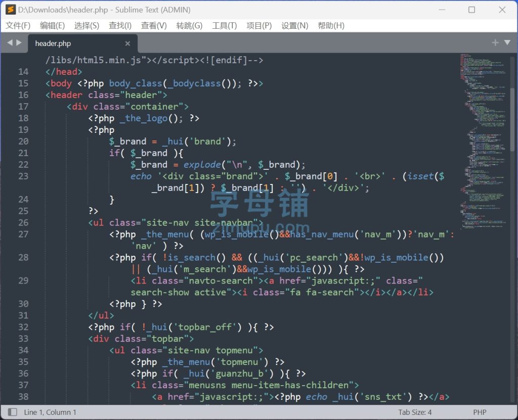Click the vertical scrollbar thumb
The image size is (518, 420).
[x=512, y=120]
